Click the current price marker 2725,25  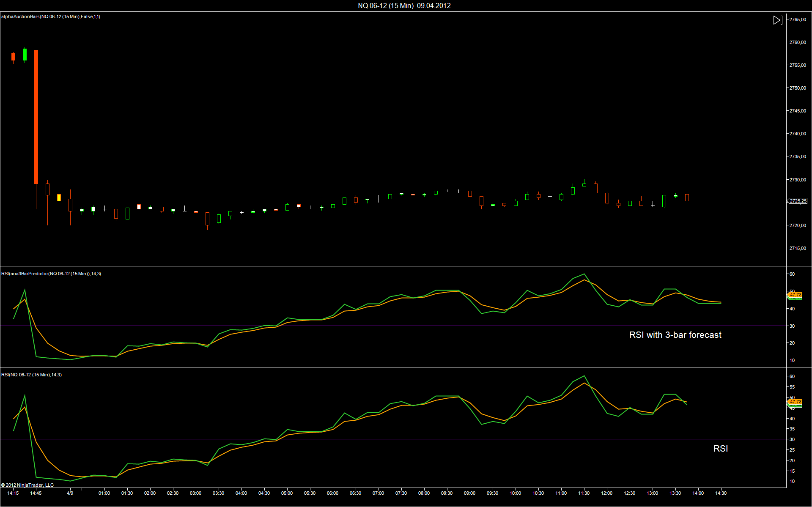point(798,201)
